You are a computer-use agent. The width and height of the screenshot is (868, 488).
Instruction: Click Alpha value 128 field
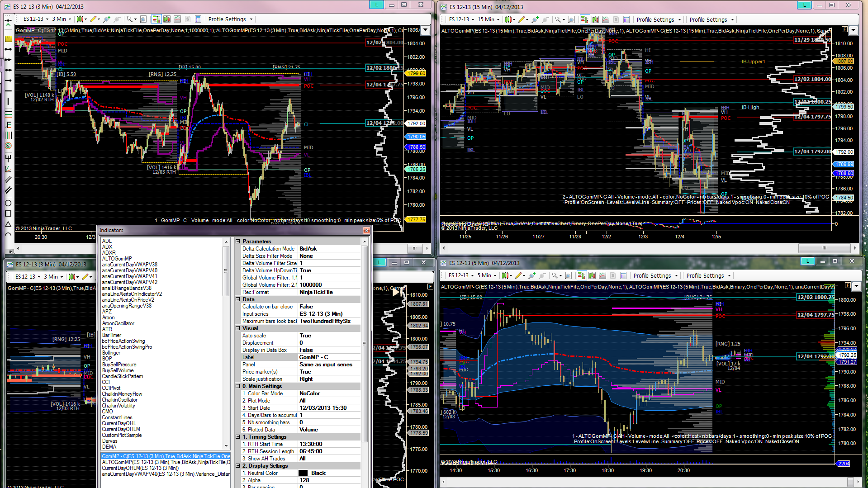[329, 480]
